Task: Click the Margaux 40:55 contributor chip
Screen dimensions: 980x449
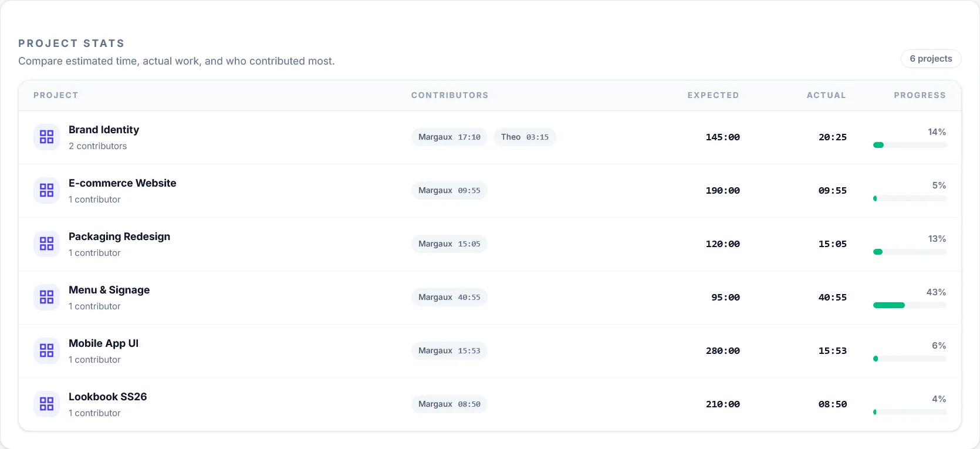Action: coord(449,297)
